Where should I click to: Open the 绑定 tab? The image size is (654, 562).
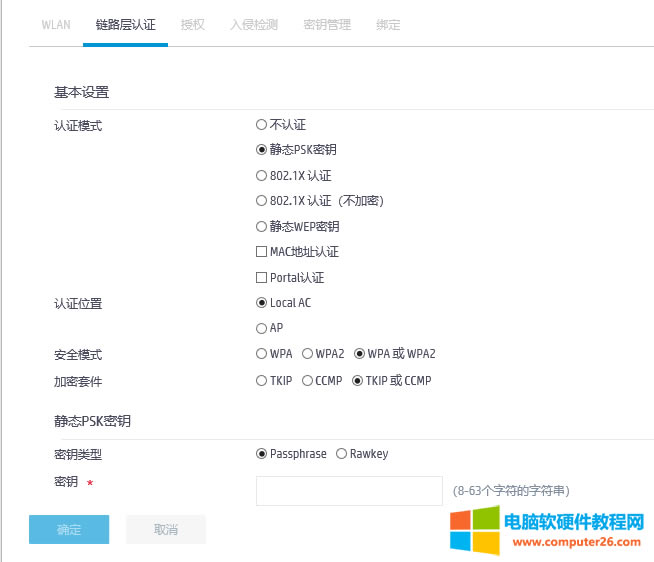(x=388, y=25)
